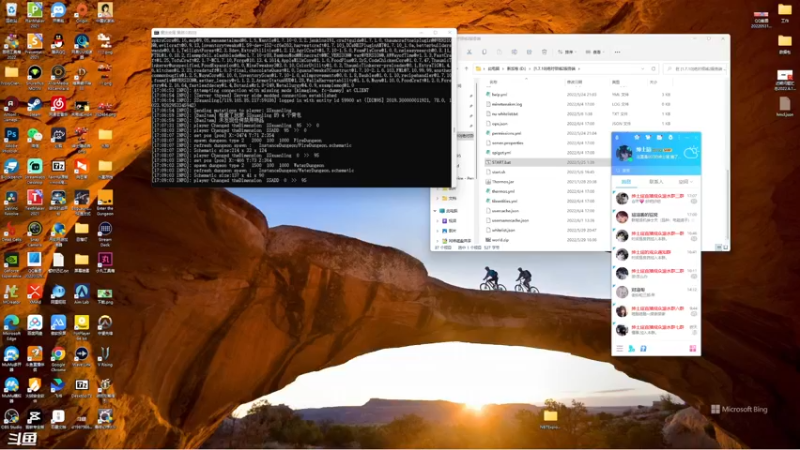Launch the Tencent QQ penguin shortcut

[58, 44]
